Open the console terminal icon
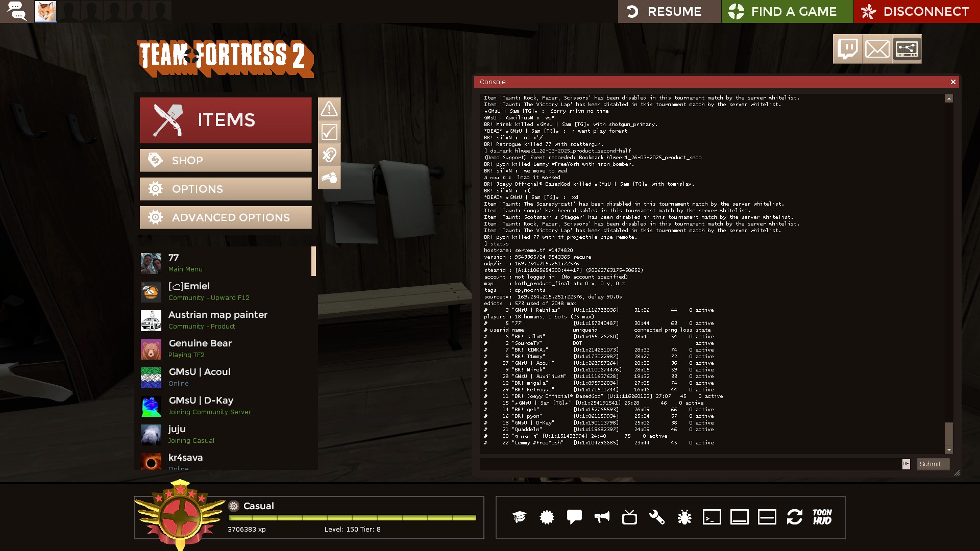 click(x=712, y=517)
